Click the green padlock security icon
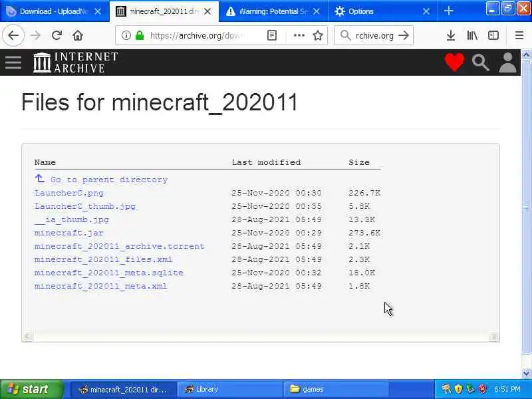The height and width of the screenshot is (399, 532). (140, 35)
